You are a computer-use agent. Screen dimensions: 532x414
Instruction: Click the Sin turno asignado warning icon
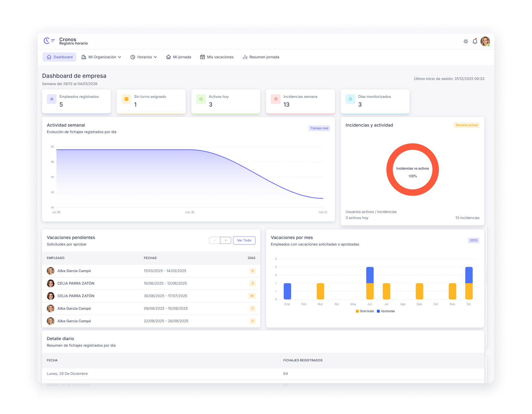[x=126, y=99]
